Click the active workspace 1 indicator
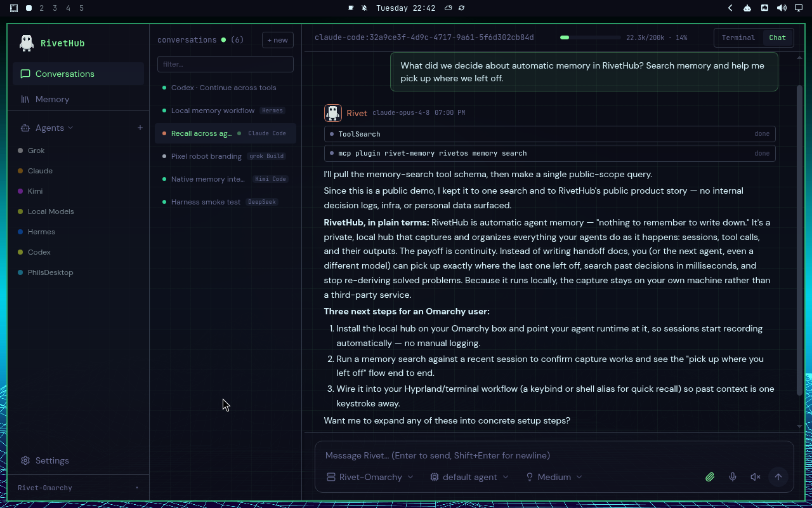 [x=29, y=8]
